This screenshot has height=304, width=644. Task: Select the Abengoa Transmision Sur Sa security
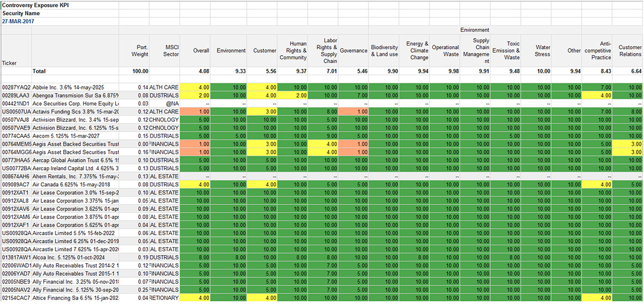tap(76, 96)
